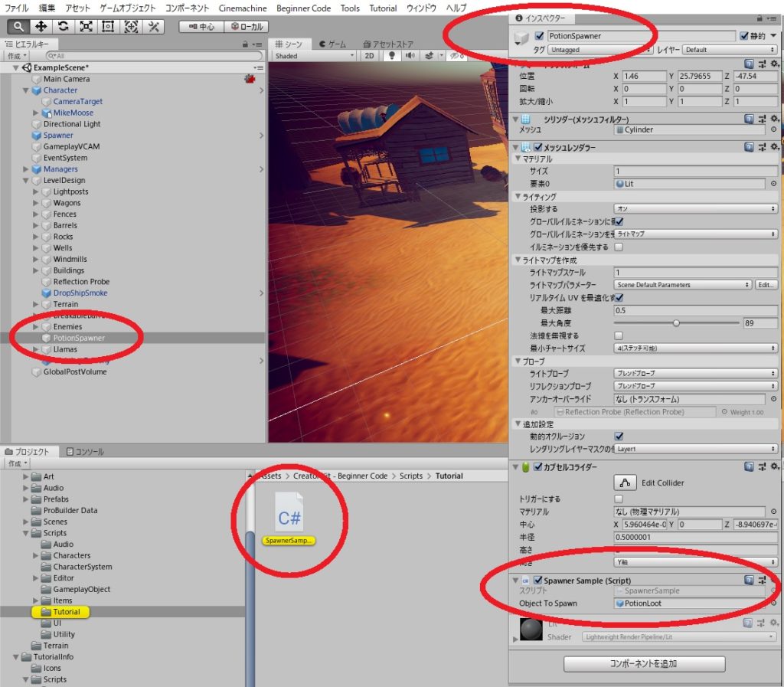Toggle global illumination contribution checkbox
The image size is (784, 687).
point(619,221)
